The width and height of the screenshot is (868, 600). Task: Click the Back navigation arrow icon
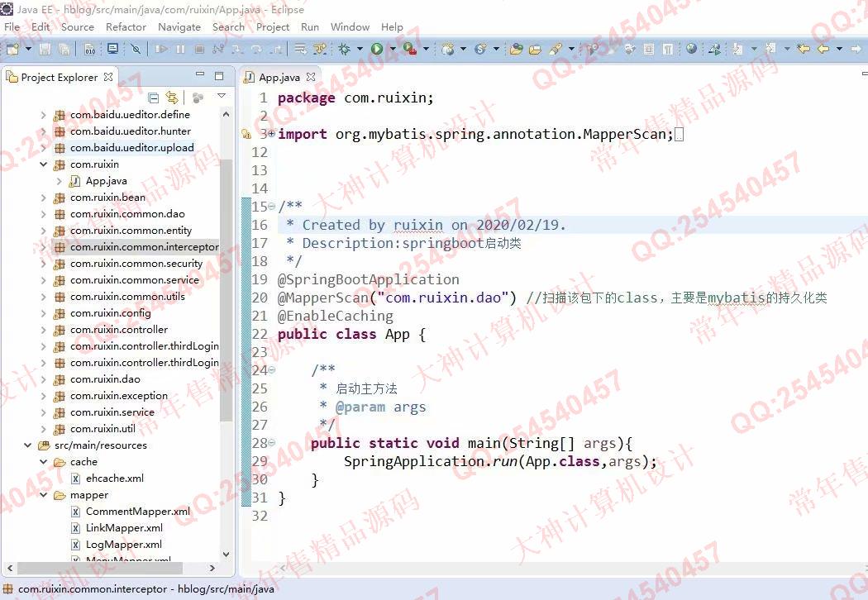click(823, 50)
